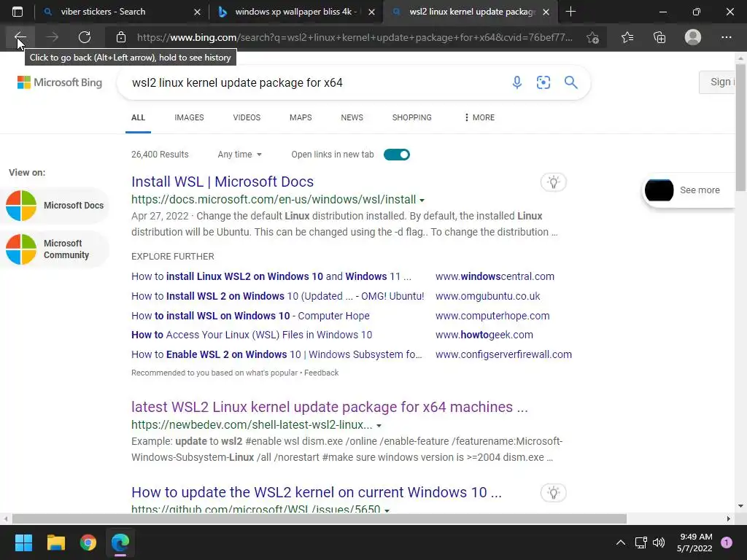
Task: Click the lightbulb icon beside How to update WSL2 result
Action: 553,492
